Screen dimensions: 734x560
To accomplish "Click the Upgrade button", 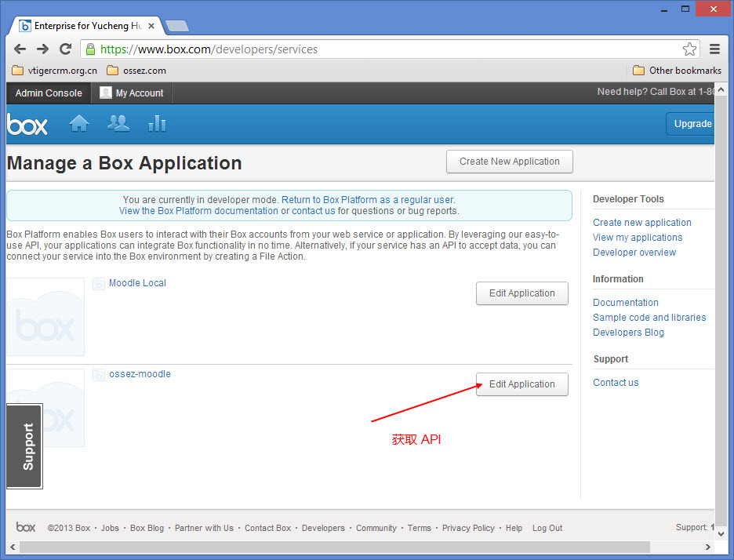I will coord(690,124).
